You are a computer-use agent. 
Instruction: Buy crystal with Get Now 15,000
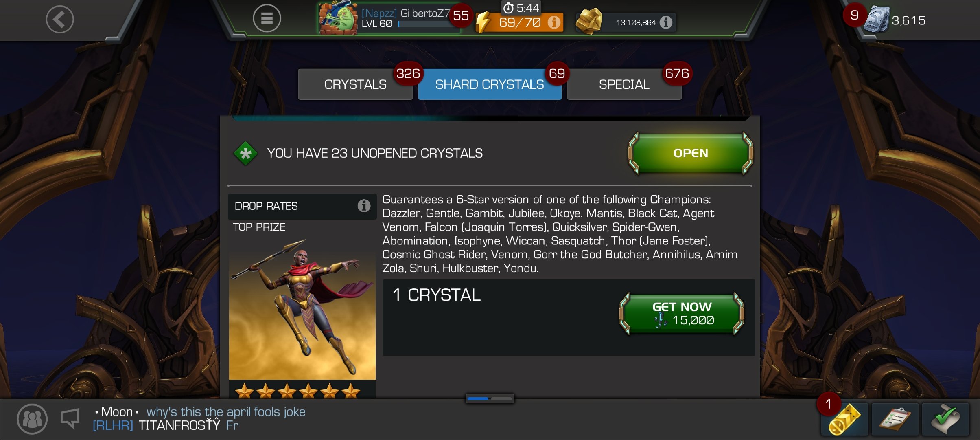pyautogui.click(x=682, y=313)
